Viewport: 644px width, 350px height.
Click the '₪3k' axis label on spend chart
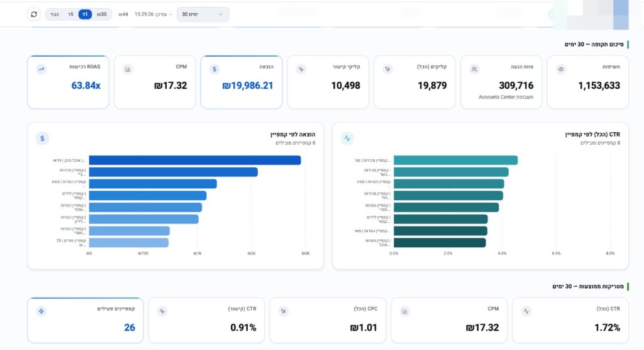click(x=306, y=253)
